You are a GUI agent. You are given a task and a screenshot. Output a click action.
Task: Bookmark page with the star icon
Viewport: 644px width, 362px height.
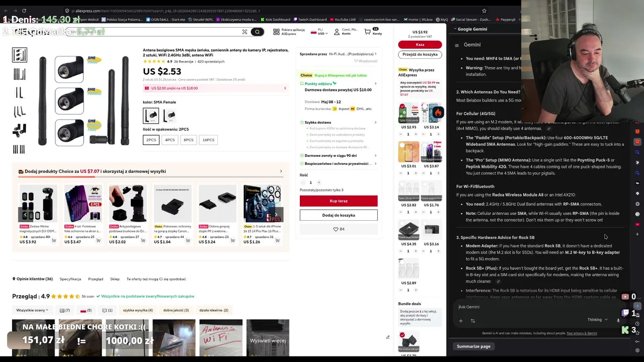pos(484,11)
